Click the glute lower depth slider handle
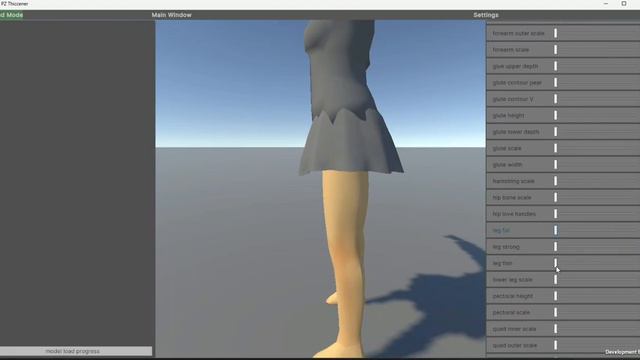This screenshot has width=640, height=360. click(556, 132)
